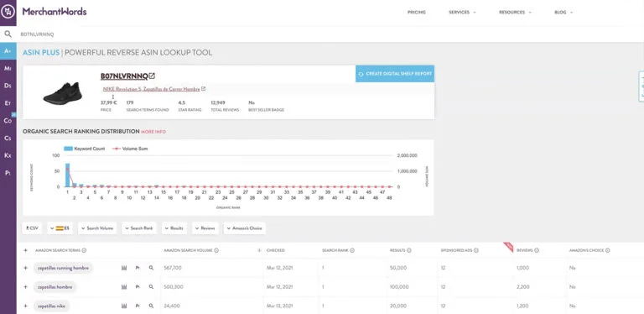Click magnifier icon in zapatillas nike row
Screen dimensions: 644x314
click(x=151, y=306)
